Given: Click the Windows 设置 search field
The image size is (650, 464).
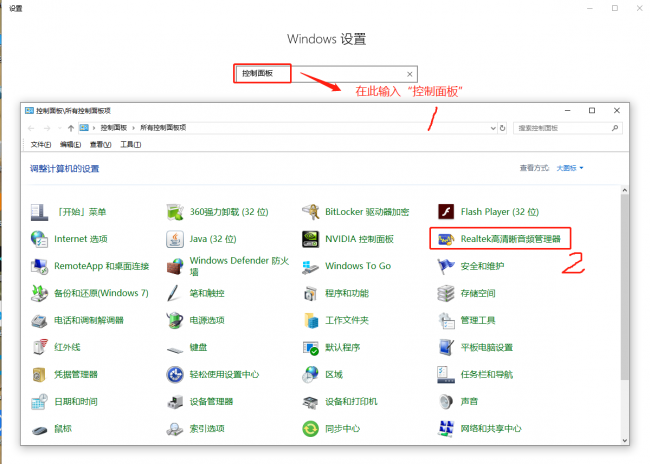Looking at the screenshot, I should click(325, 74).
